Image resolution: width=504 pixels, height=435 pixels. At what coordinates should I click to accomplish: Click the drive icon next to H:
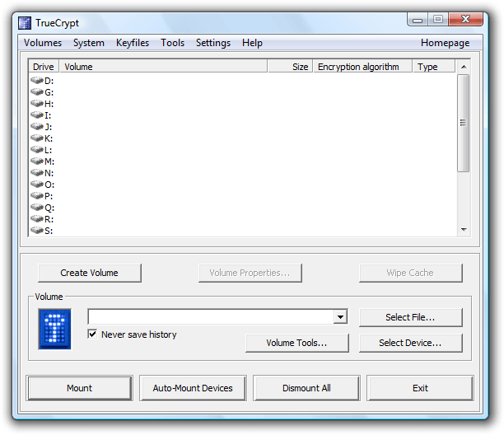coord(37,104)
